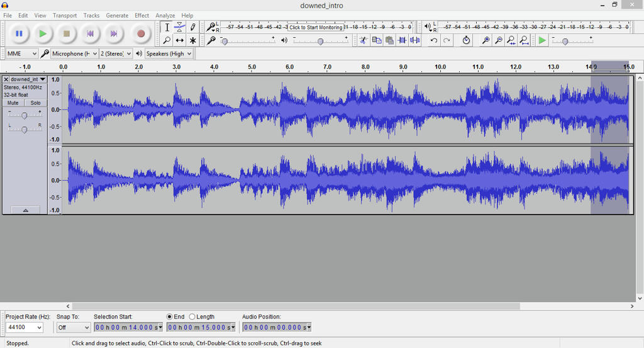Click the Stop transport button
This screenshot has height=348, width=644.
[x=66, y=34]
